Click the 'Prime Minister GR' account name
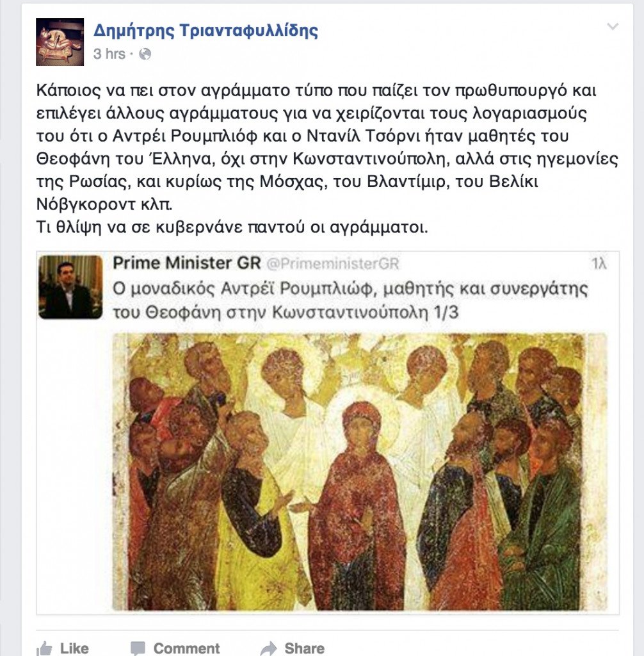This screenshot has height=656, width=644. 187,263
